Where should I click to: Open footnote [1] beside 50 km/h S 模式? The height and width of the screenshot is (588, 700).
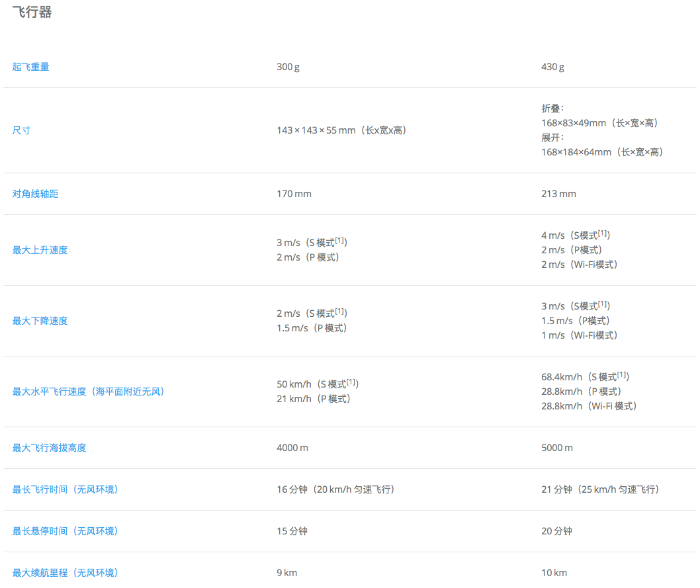[352, 382]
